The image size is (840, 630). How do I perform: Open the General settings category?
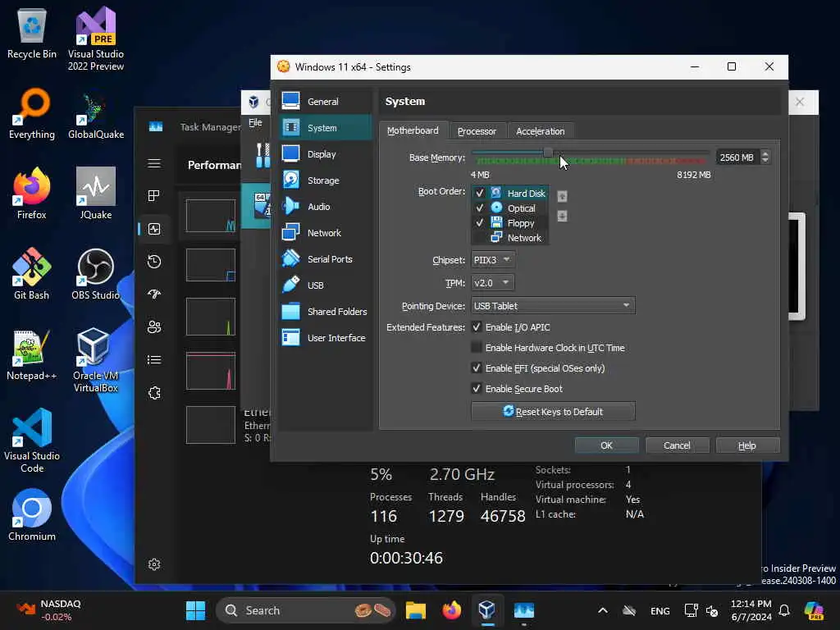coord(325,101)
